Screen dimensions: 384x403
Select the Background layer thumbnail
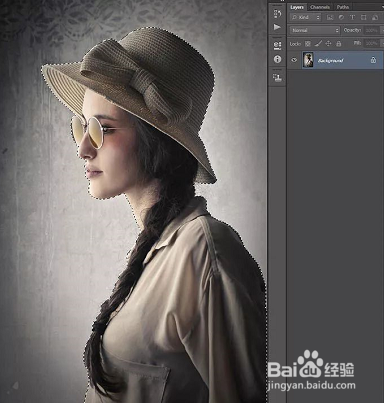(x=309, y=60)
